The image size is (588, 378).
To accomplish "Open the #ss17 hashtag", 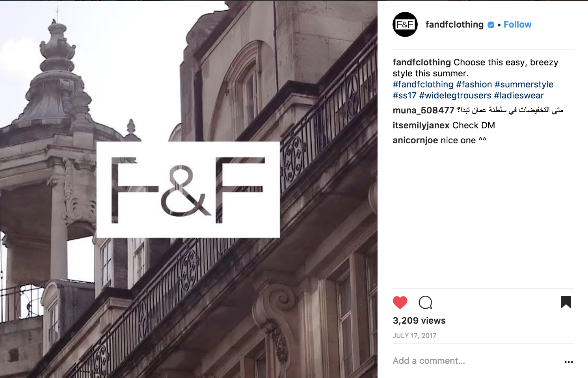I will point(404,95).
